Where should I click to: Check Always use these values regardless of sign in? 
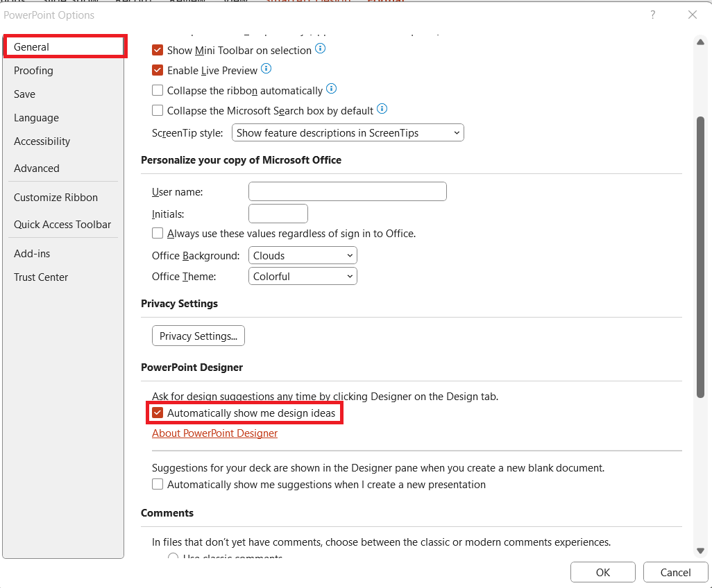[158, 233]
